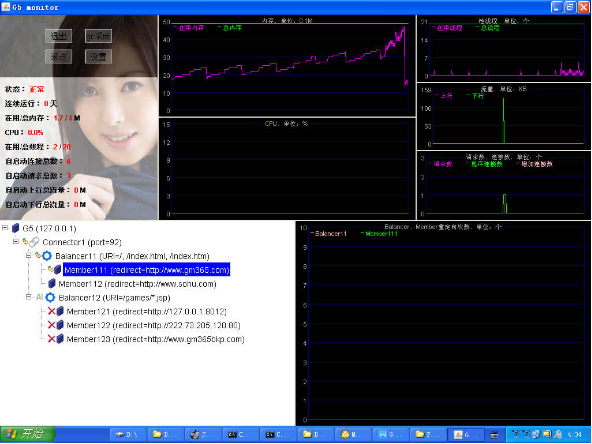The width and height of the screenshot is (592, 444).
Task: Click the G5 server icon in tree
Action: [15, 228]
